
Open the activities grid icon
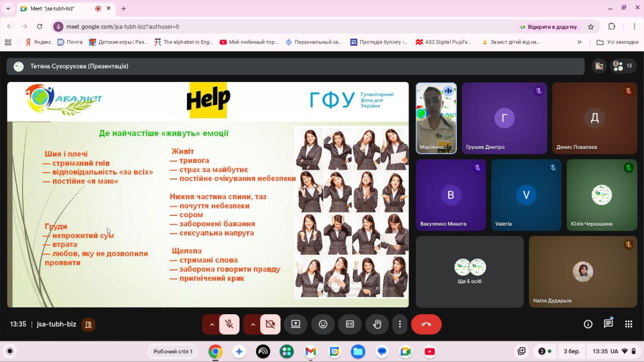click(x=628, y=324)
